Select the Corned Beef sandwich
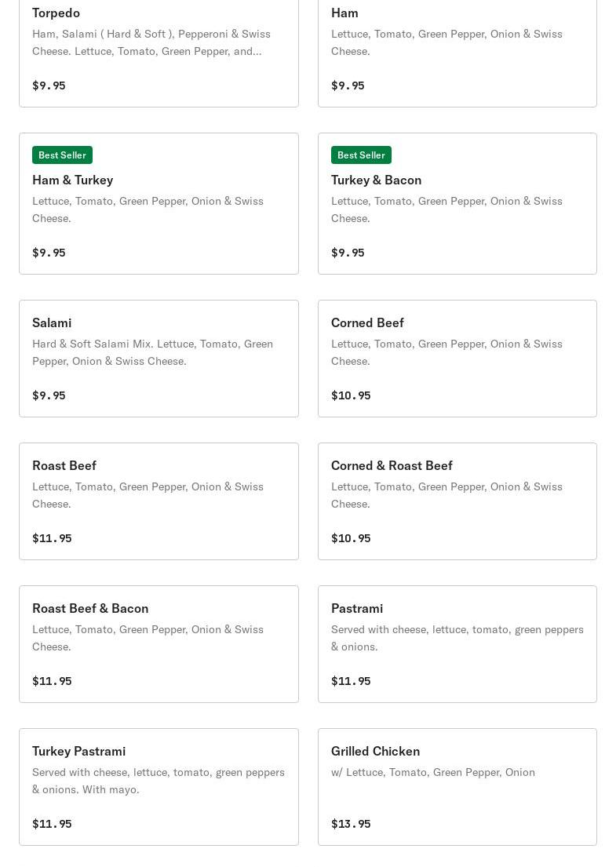 click(367, 322)
